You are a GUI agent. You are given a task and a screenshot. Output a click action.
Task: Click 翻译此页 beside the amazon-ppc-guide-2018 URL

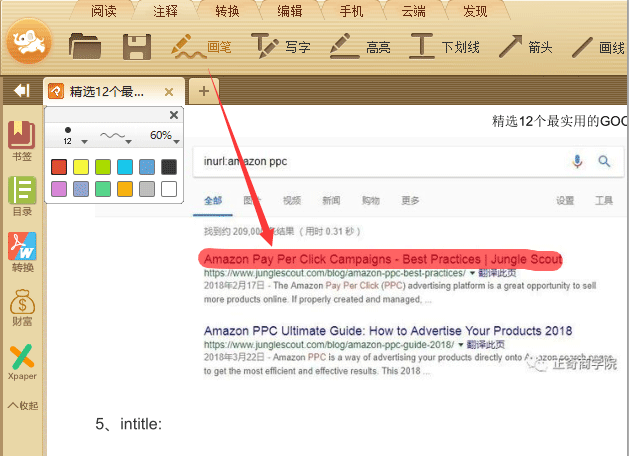click(x=485, y=345)
